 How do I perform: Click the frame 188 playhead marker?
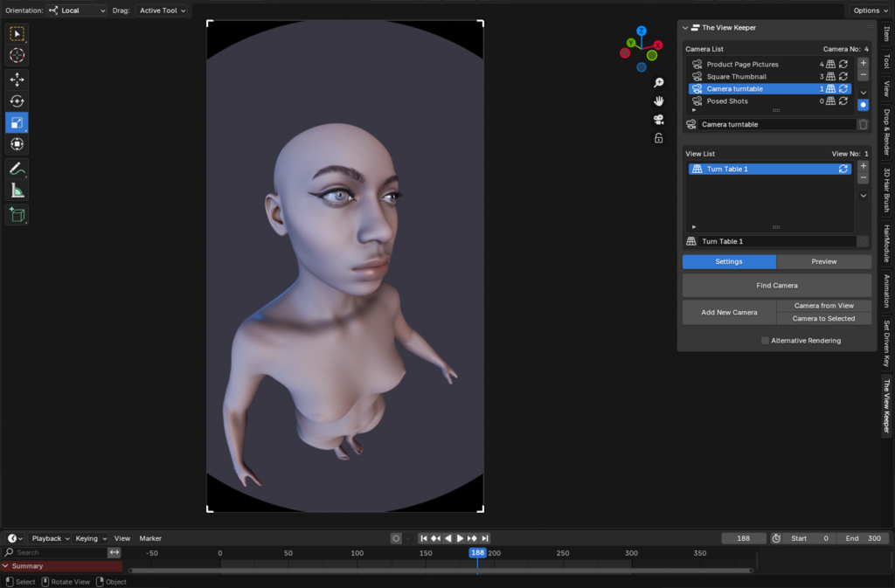(477, 553)
